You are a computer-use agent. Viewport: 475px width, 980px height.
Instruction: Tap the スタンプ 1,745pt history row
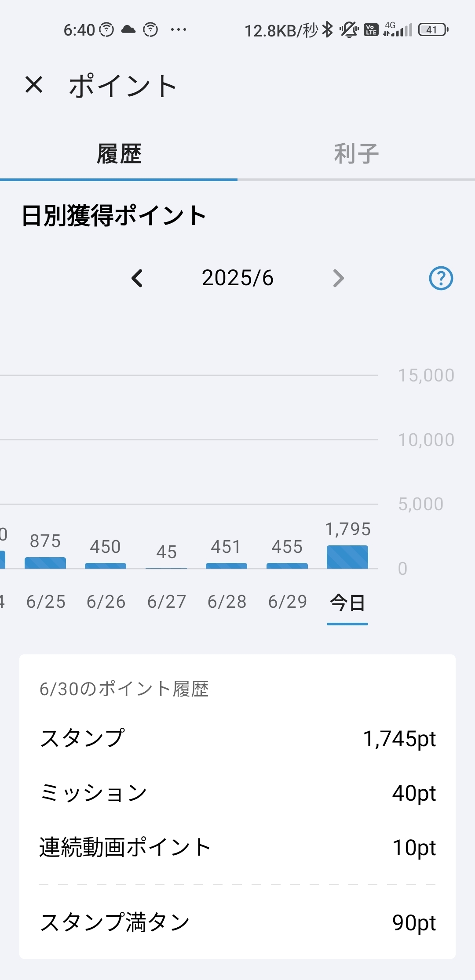click(x=237, y=738)
